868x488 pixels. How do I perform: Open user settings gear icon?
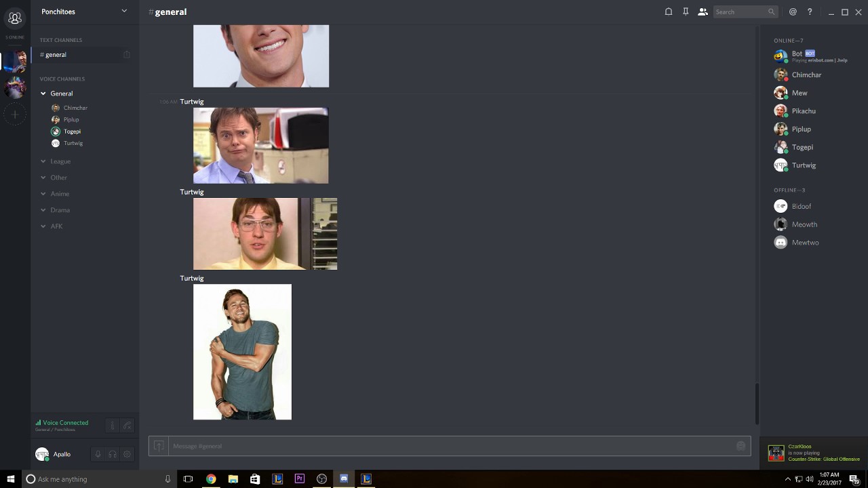click(127, 454)
